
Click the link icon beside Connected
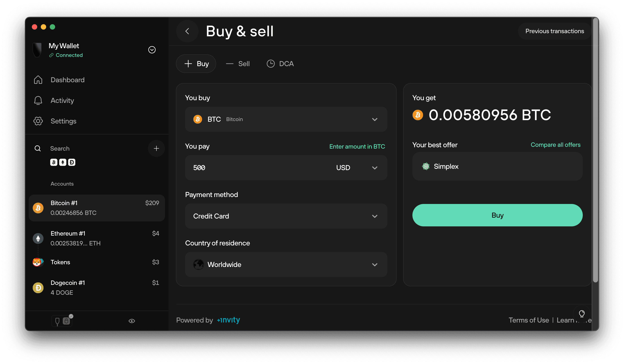(x=51, y=55)
